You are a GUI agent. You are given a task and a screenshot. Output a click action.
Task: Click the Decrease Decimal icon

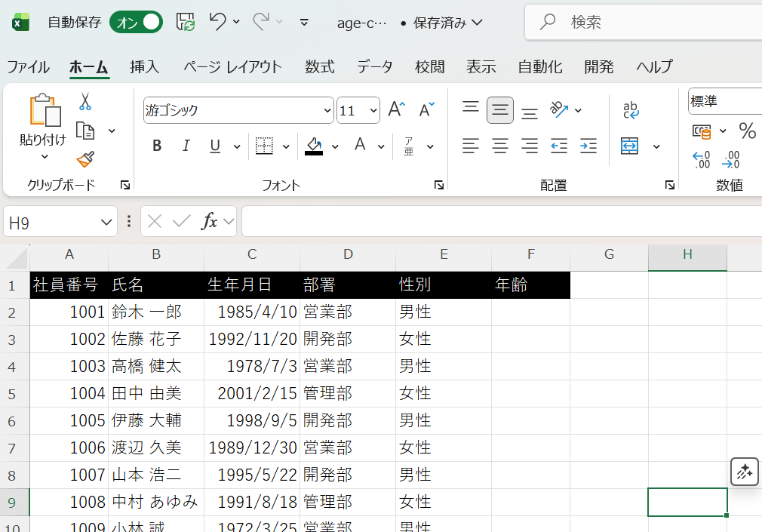[x=730, y=158]
